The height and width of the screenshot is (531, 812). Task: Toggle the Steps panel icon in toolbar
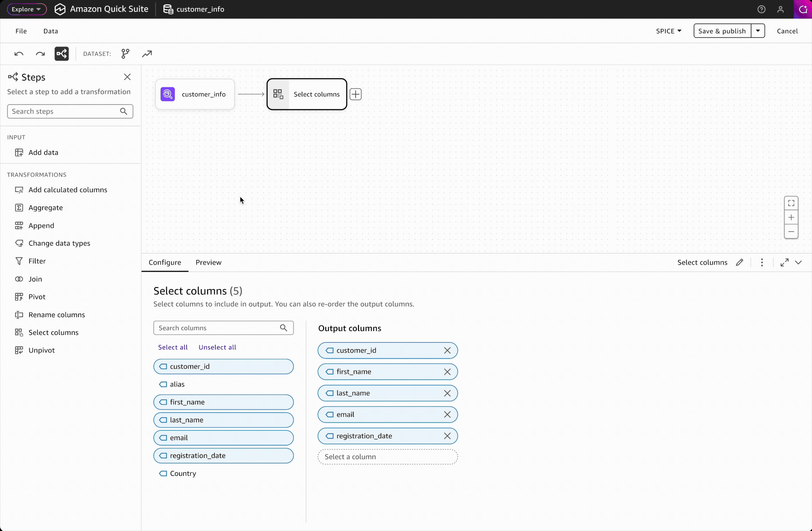(x=61, y=54)
